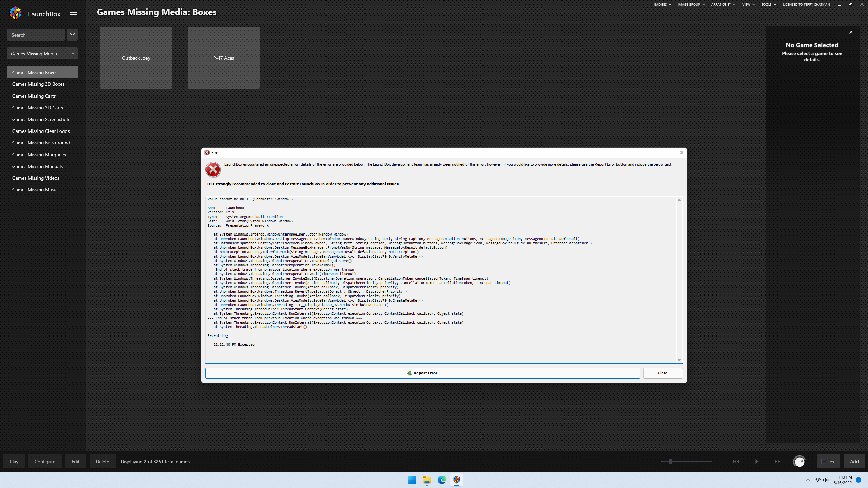Play the background music
Image resolution: width=868 pixels, height=488 pixels.
pyautogui.click(x=757, y=462)
